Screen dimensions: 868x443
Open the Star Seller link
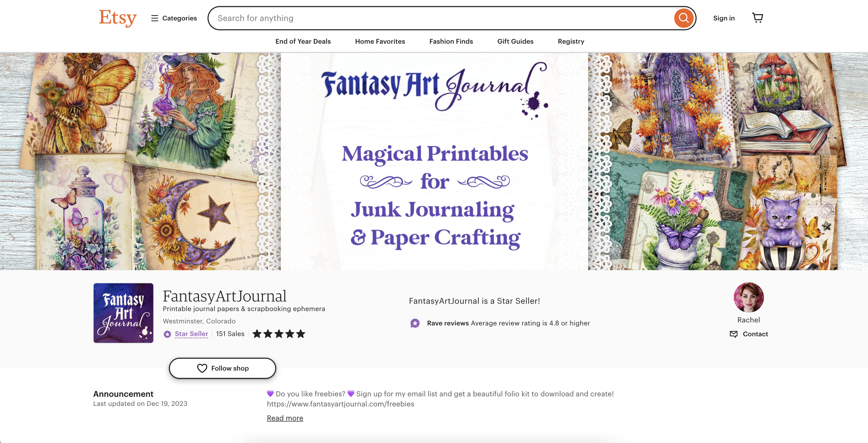[191, 334]
